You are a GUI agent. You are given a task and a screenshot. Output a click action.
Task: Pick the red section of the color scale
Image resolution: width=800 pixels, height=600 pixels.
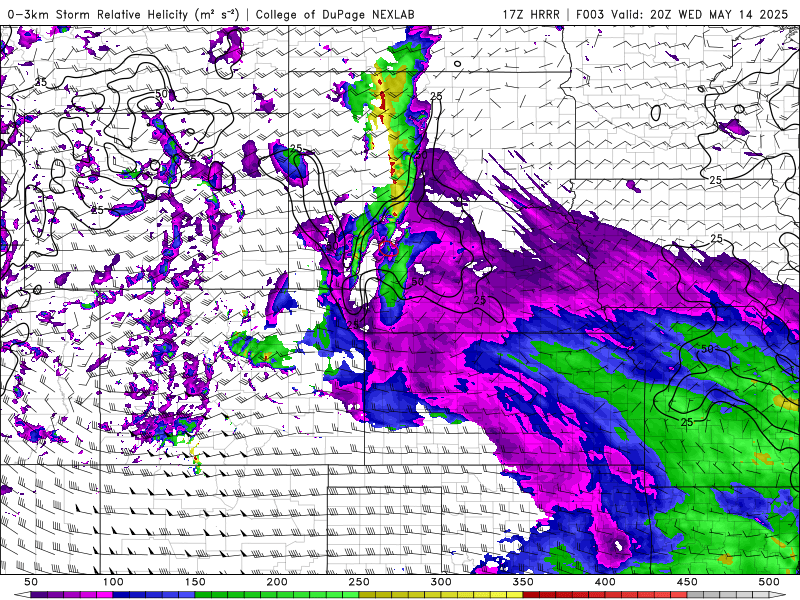pos(605,595)
